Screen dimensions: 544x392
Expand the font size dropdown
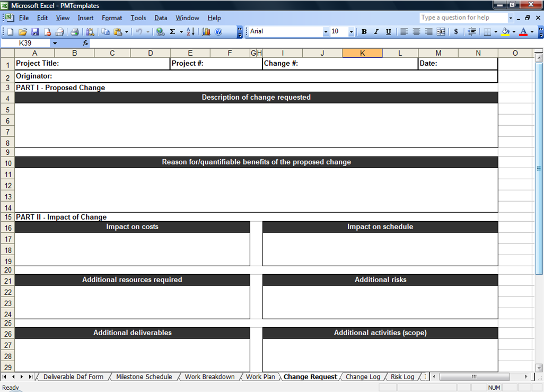(351, 32)
